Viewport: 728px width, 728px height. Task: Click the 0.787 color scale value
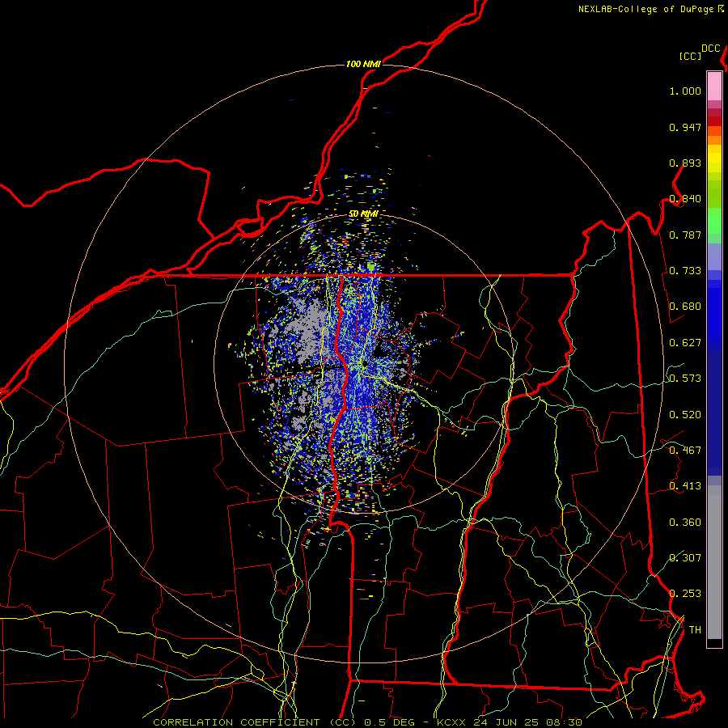tap(685, 235)
